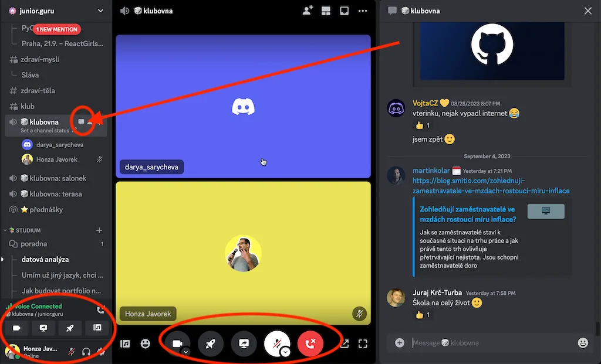Enter full screen call view
Screen dimensions: 601x364
coord(363,343)
